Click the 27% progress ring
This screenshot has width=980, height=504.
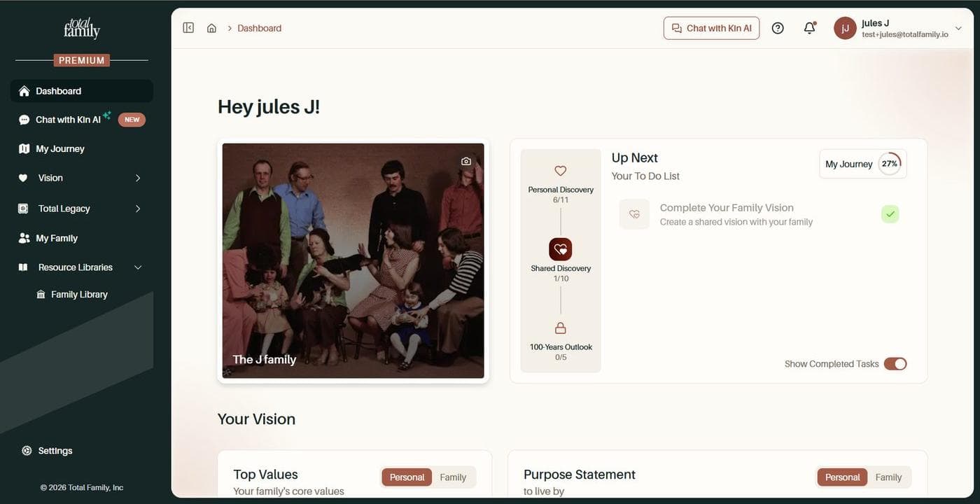[x=890, y=164]
